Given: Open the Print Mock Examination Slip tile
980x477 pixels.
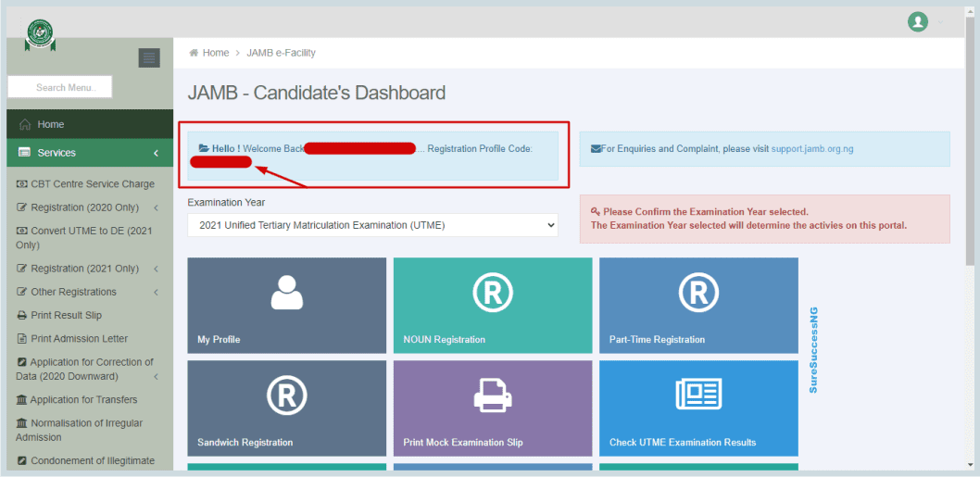Looking at the screenshot, I should click(x=493, y=408).
